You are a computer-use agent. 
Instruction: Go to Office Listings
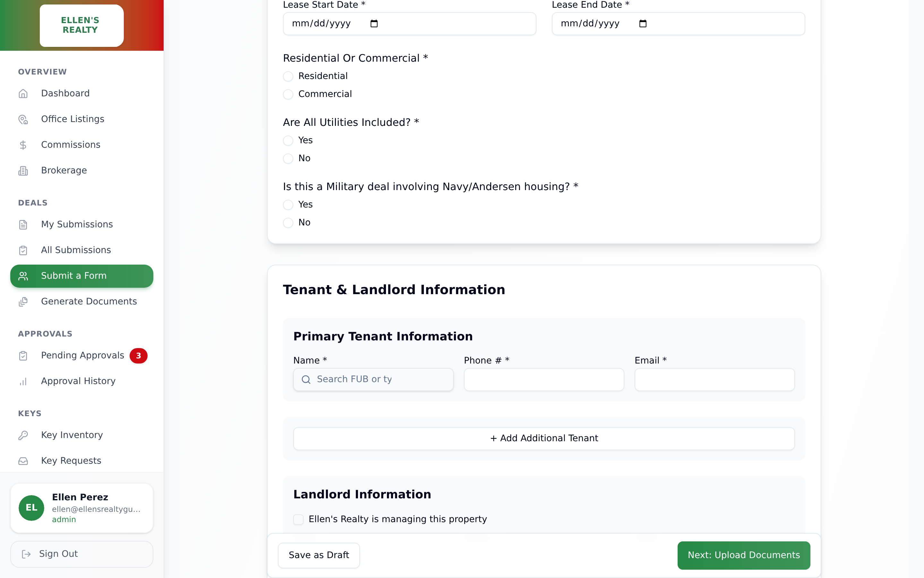82,119
